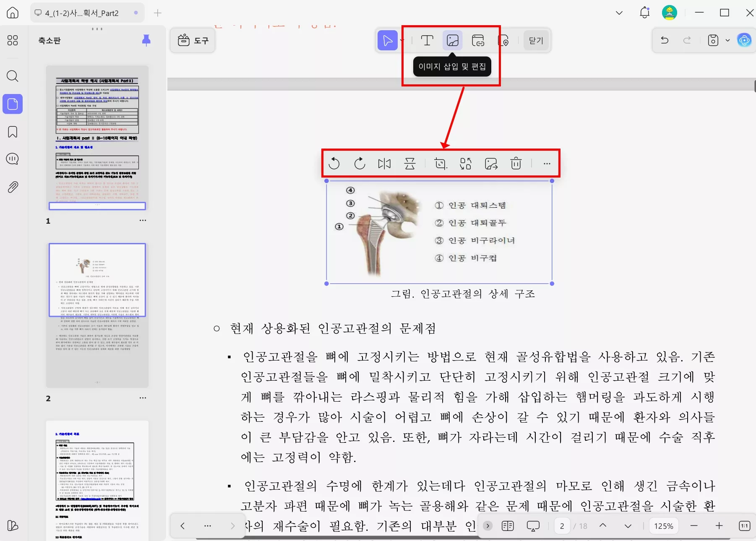
Task: Click the 닫기 button to exit editing
Action: (x=536, y=40)
